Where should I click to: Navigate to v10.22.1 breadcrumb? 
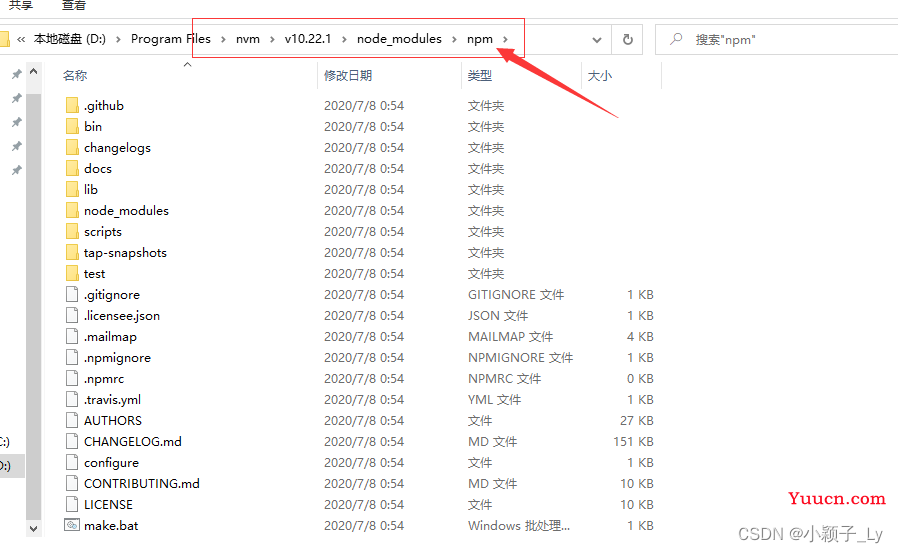coord(308,39)
